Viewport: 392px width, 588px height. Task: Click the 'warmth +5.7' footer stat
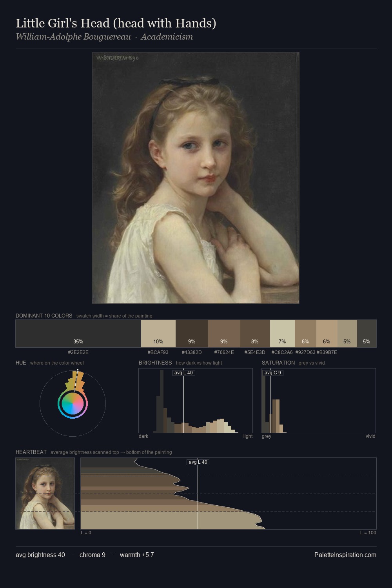point(137,555)
